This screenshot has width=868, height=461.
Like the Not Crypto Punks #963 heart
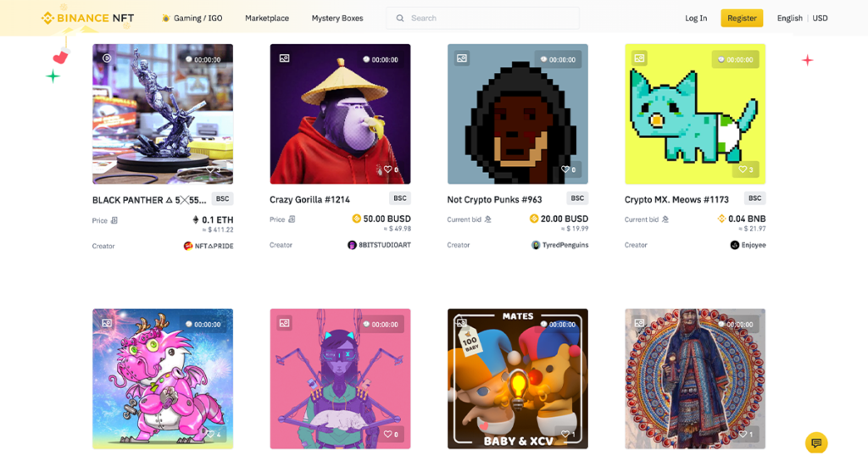coord(565,169)
